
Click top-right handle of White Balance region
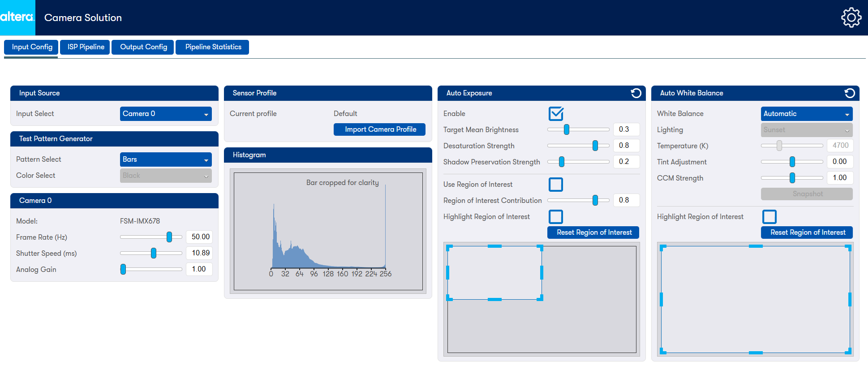(848, 247)
